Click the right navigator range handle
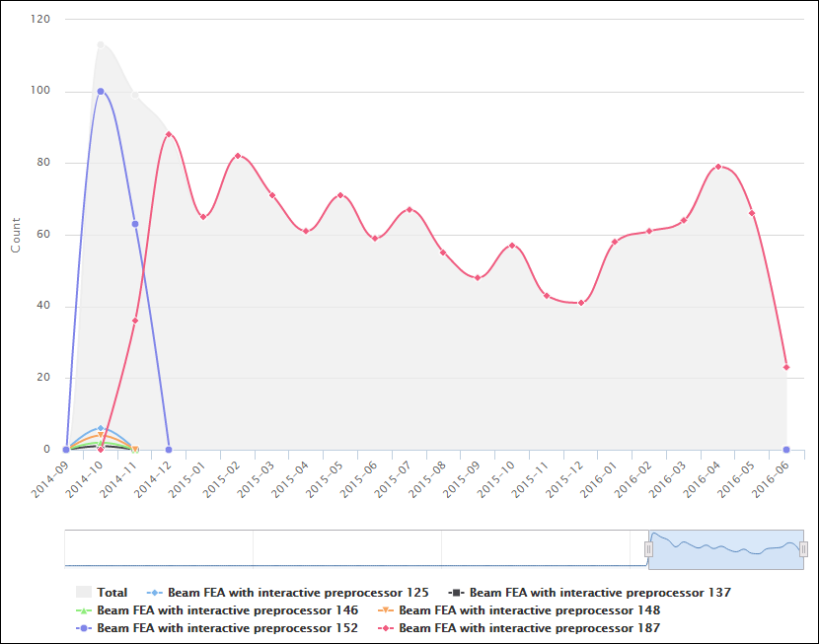This screenshot has width=819, height=644. click(803, 548)
